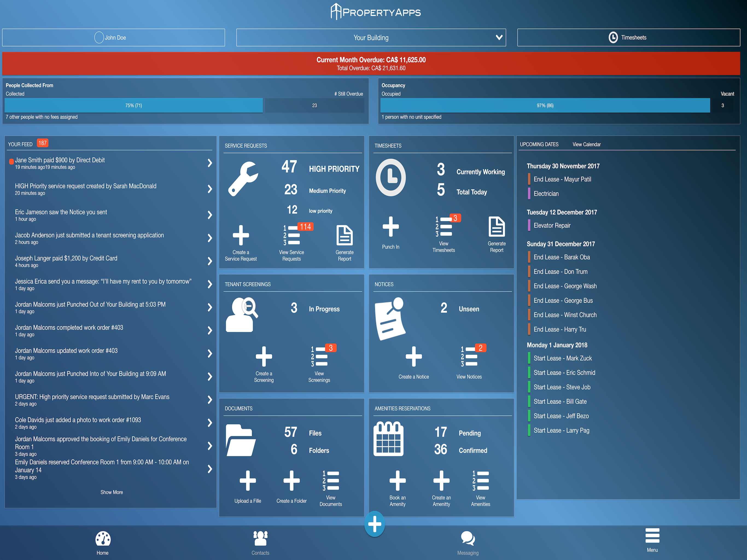
Task: Click the Create a Service Request plus icon
Action: [x=240, y=235]
